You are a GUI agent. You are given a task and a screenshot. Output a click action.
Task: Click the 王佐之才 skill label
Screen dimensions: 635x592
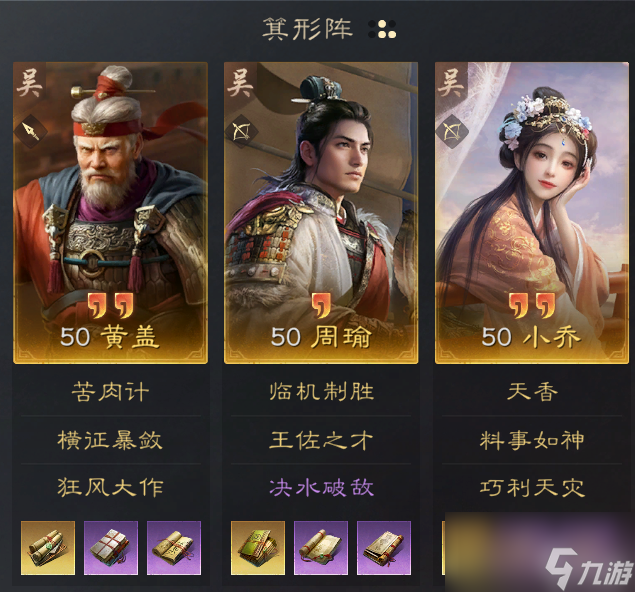[x=321, y=440]
